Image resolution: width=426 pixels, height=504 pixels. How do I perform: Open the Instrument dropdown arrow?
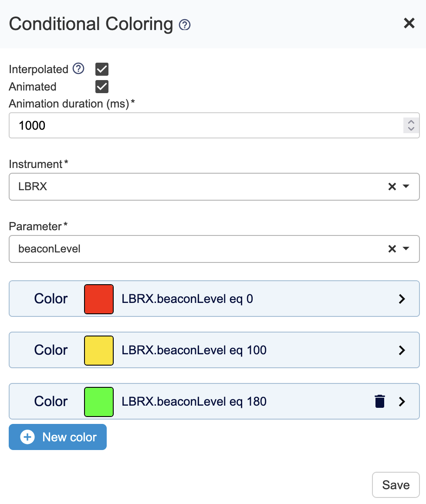click(406, 187)
